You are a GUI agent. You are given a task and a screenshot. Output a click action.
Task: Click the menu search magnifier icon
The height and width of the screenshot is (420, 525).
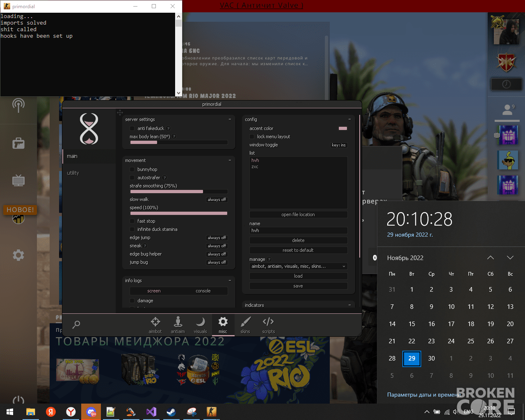76,324
